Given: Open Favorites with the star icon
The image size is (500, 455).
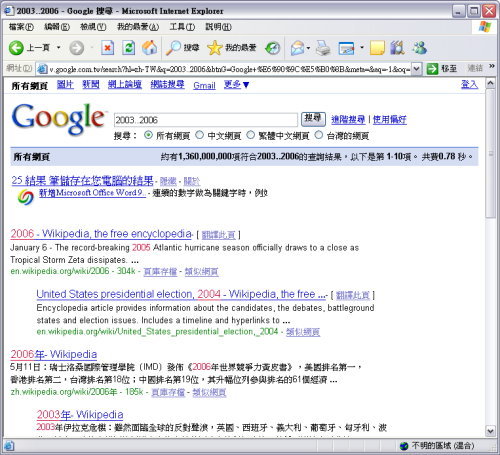Looking at the screenshot, I should tap(215, 48).
